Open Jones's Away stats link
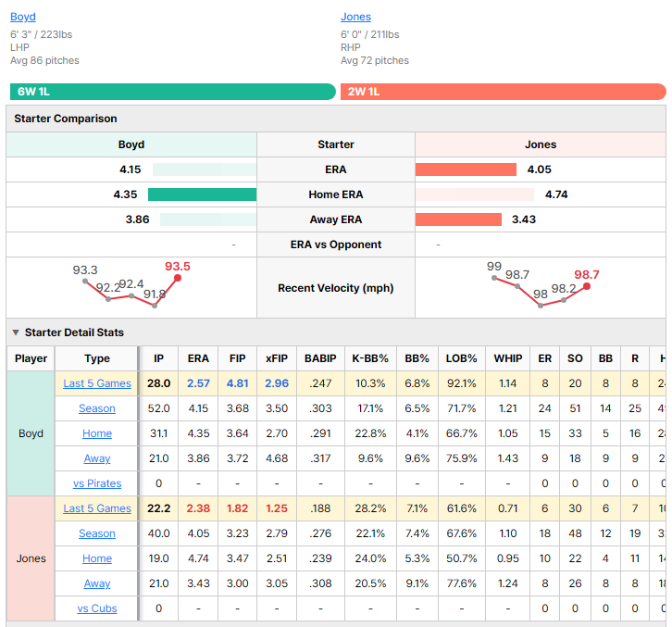Screen dimensions: 672x627 [97, 583]
